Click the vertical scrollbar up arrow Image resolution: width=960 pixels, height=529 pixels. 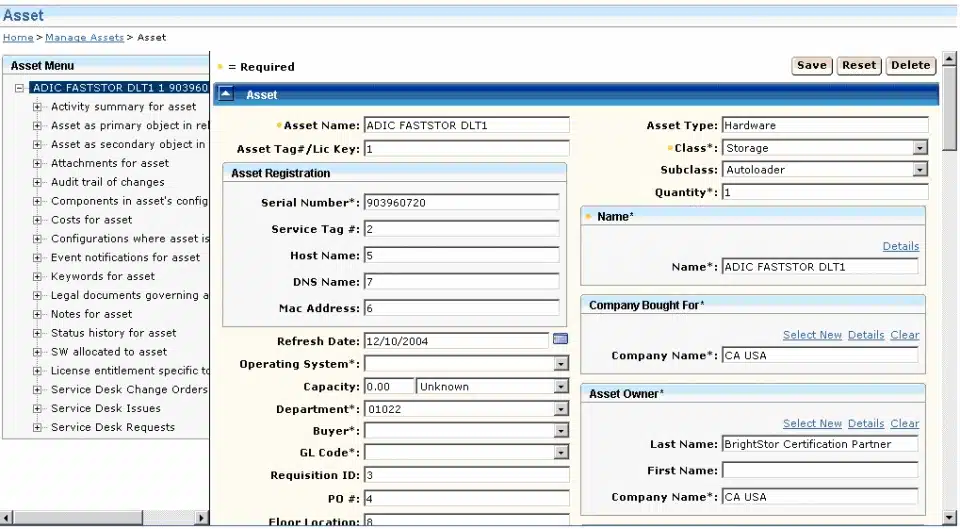pyautogui.click(x=950, y=59)
